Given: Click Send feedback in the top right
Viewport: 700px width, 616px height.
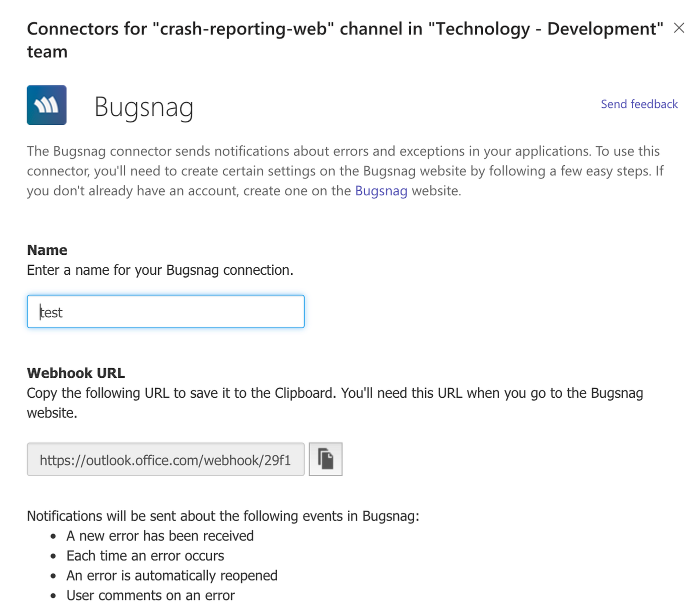Looking at the screenshot, I should (x=639, y=104).
